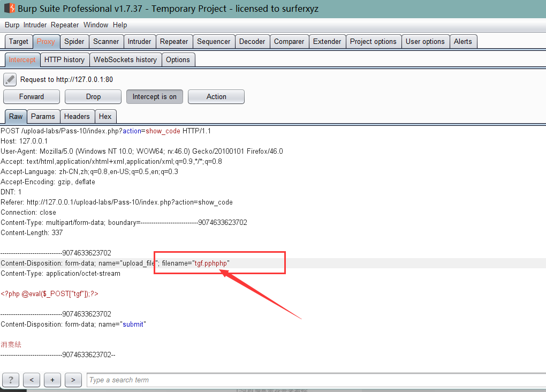546x392 pixels.
Task: Open the Help menu
Action: point(120,25)
